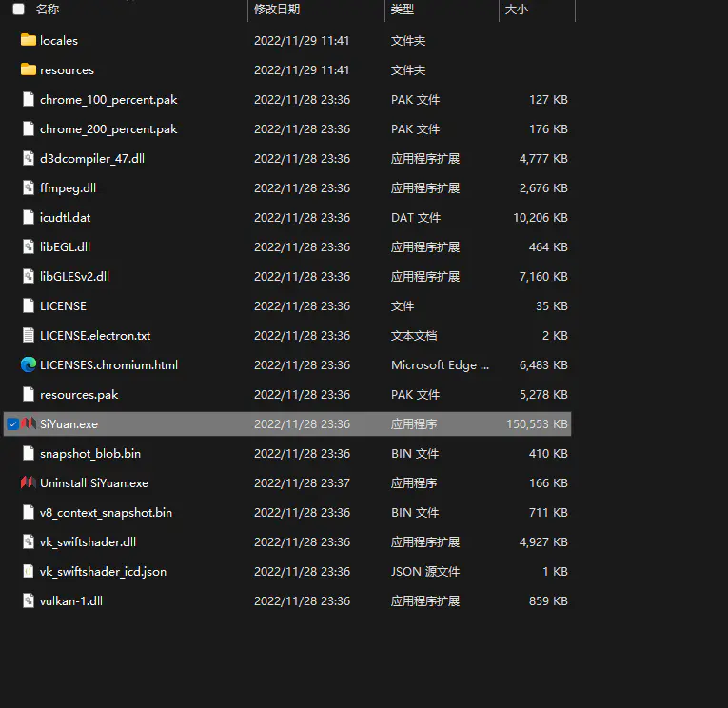Click the v8_context_snapshot.bin file icon

[x=29, y=512]
